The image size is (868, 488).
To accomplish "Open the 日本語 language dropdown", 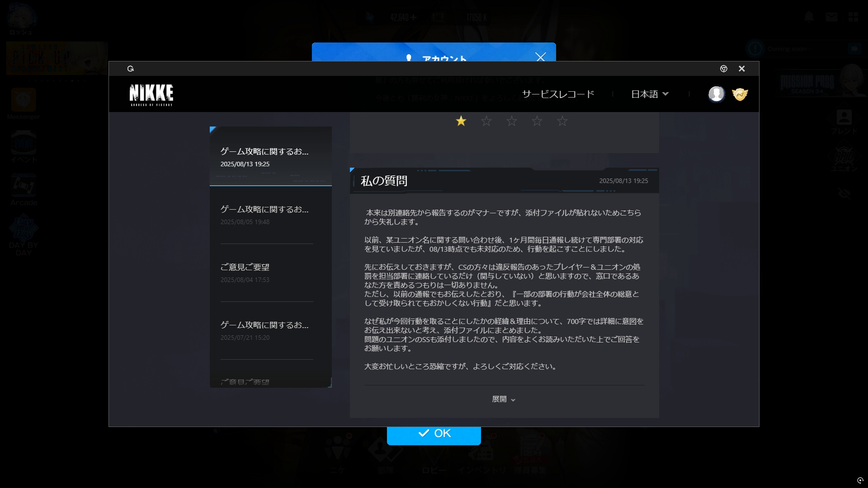I will point(649,94).
